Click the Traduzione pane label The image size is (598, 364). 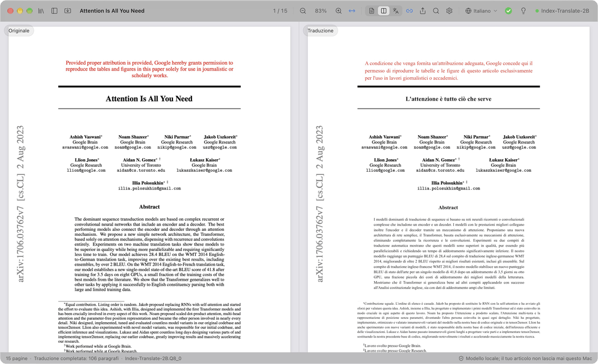pos(320,31)
